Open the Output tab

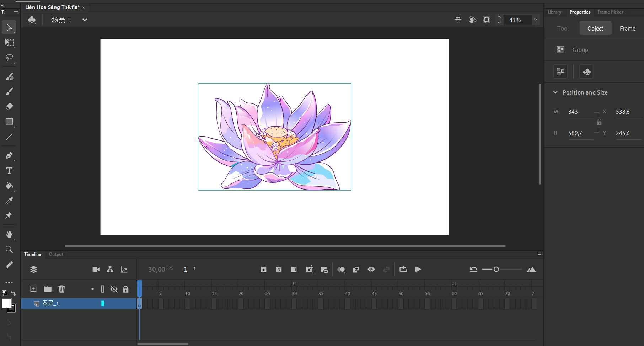pyautogui.click(x=56, y=254)
